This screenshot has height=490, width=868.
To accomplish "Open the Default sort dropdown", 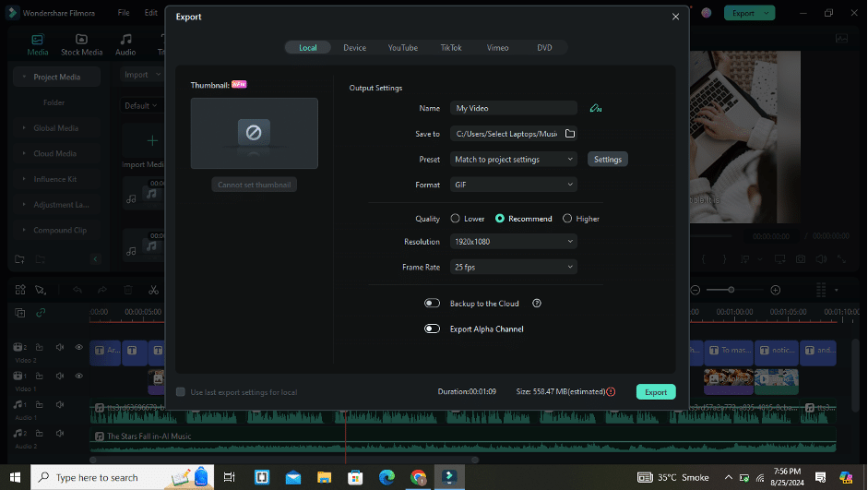I will pyautogui.click(x=141, y=106).
